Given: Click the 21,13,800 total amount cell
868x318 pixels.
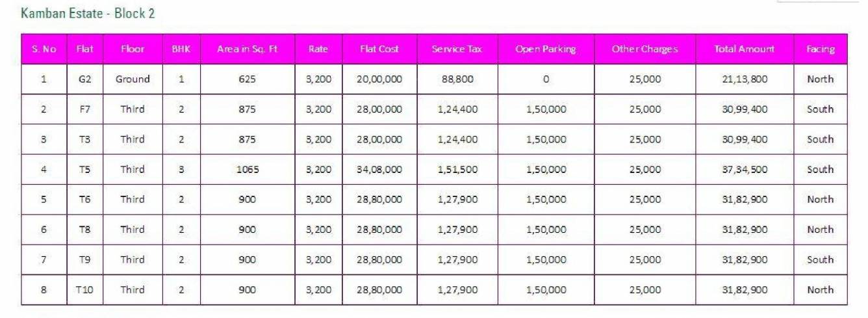Looking at the screenshot, I should (x=744, y=79).
